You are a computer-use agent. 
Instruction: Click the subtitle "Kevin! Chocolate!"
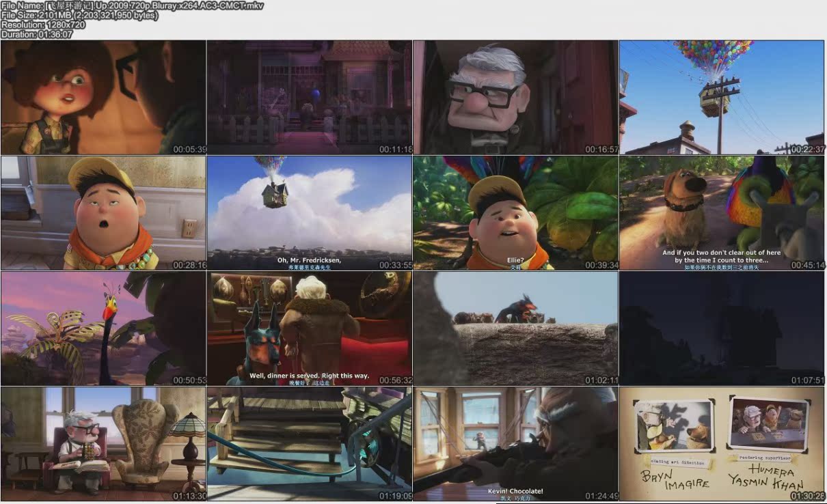click(x=515, y=491)
